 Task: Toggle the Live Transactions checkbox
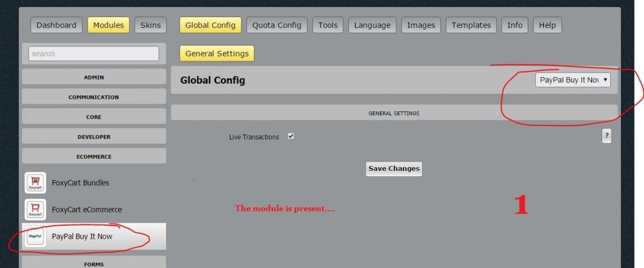(x=291, y=137)
